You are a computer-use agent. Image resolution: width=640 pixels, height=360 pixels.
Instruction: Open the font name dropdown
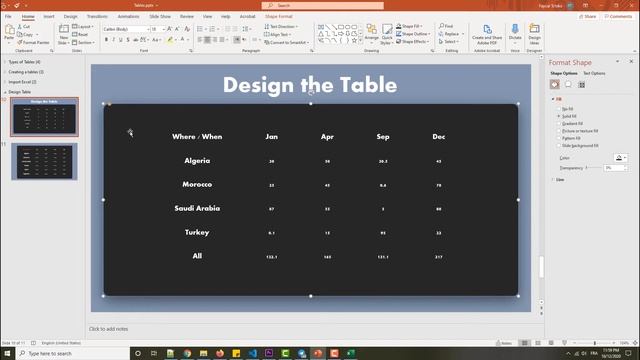(148, 29)
